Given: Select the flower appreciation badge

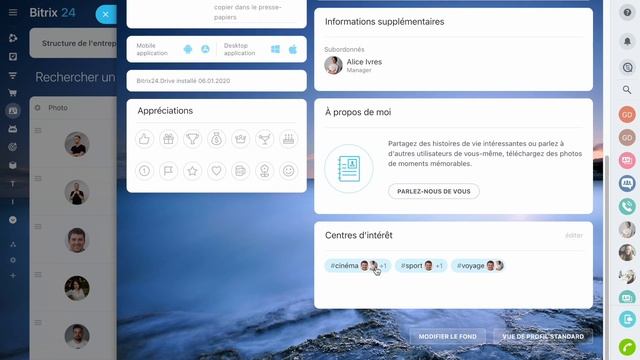Looking at the screenshot, I should tap(264, 171).
